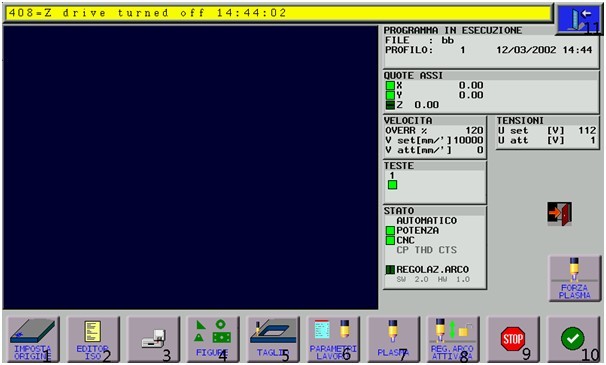Open the Imposta Origine function
This screenshot has height=365, width=606.
(x=33, y=339)
